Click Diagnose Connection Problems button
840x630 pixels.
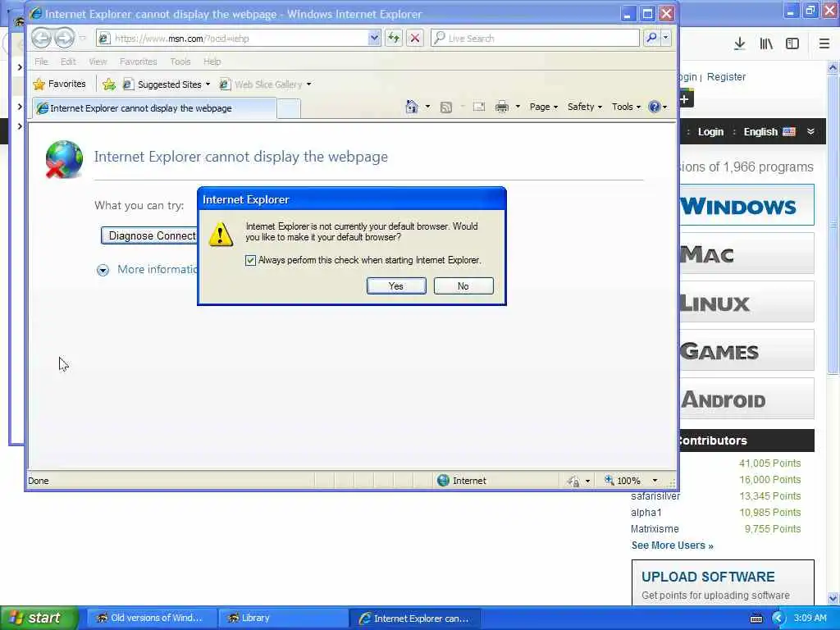pyautogui.click(x=149, y=235)
